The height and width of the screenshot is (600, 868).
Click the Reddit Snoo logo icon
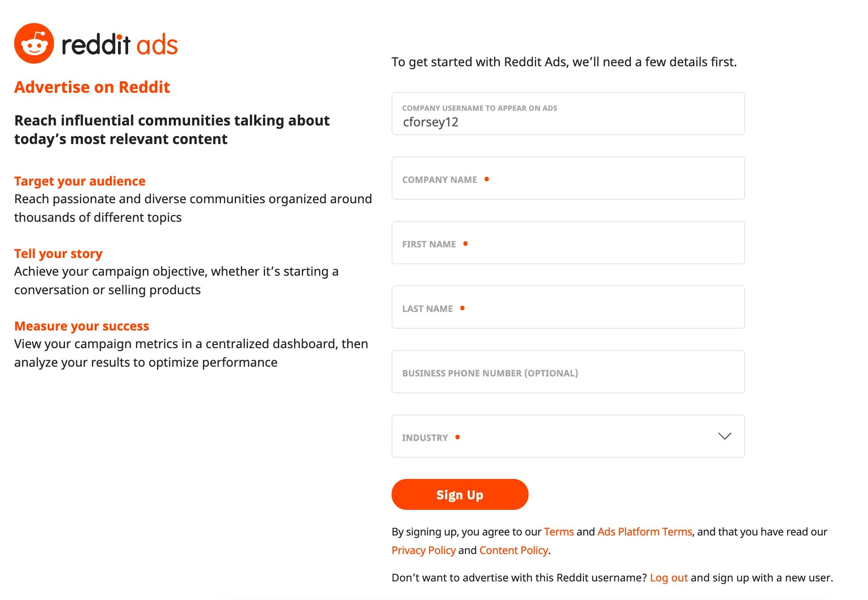[x=34, y=44]
